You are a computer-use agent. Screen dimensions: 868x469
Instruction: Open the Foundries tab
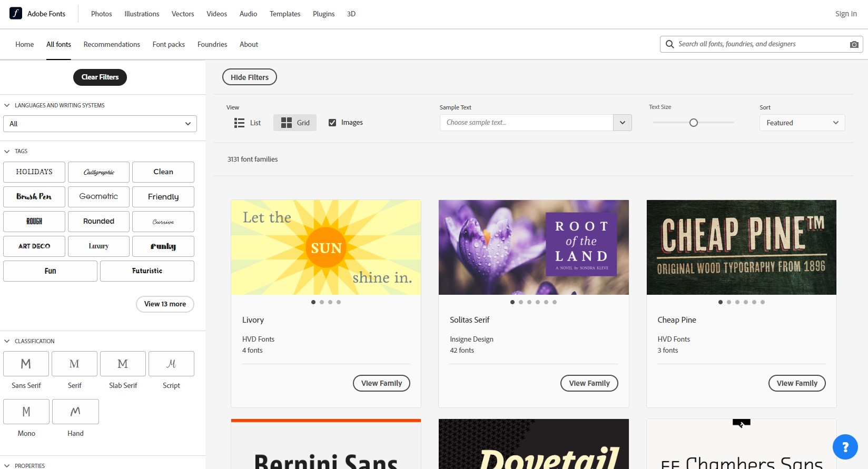212,44
